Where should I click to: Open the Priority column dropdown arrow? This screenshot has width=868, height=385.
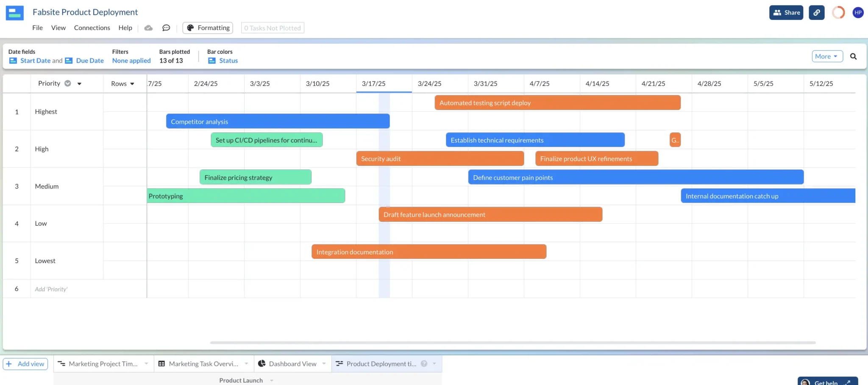click(79, 84)
